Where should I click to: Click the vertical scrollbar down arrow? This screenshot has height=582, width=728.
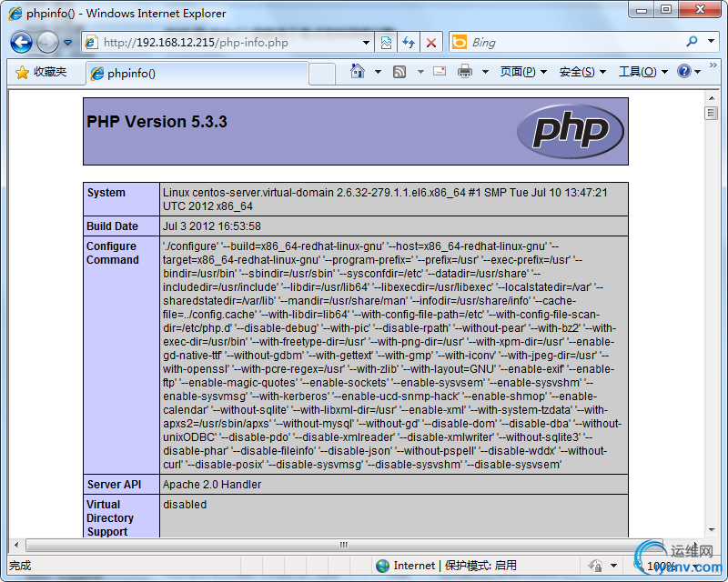712,530
